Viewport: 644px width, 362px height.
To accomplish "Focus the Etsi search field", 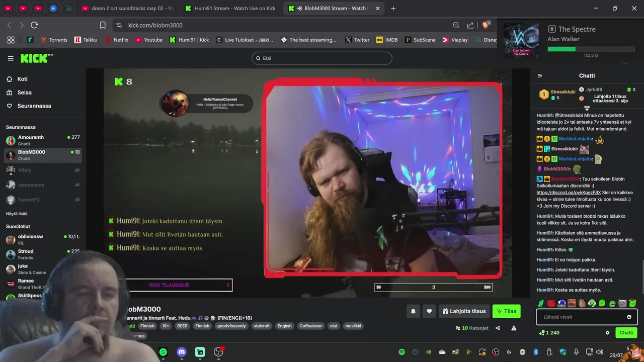I will (321, 58).
